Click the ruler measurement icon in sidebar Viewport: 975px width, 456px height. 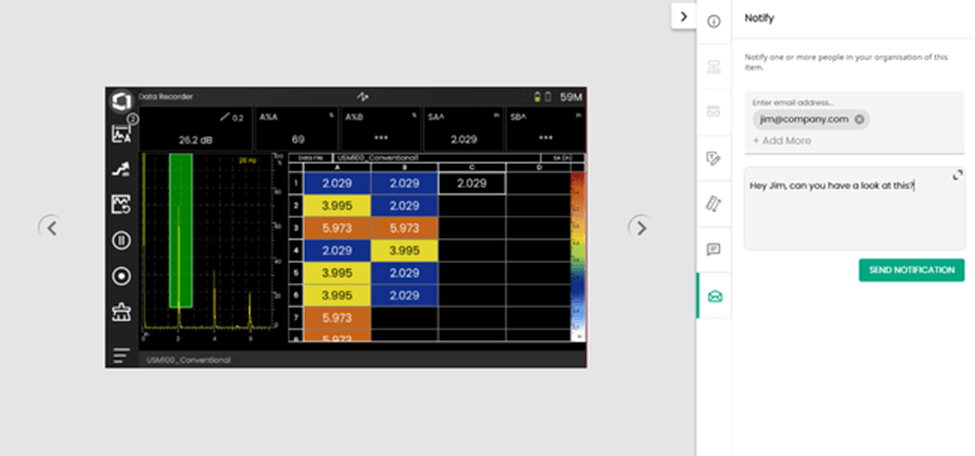(x=714, y=203)
